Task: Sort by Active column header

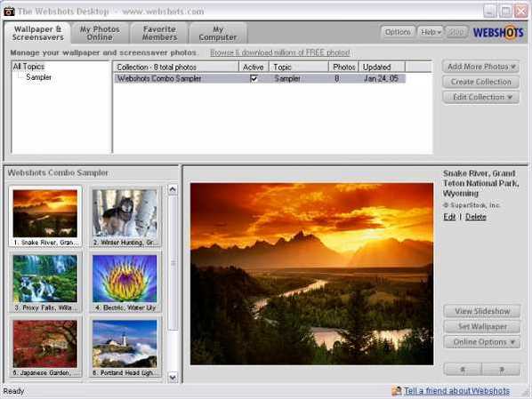Action: tap(254, 67)
